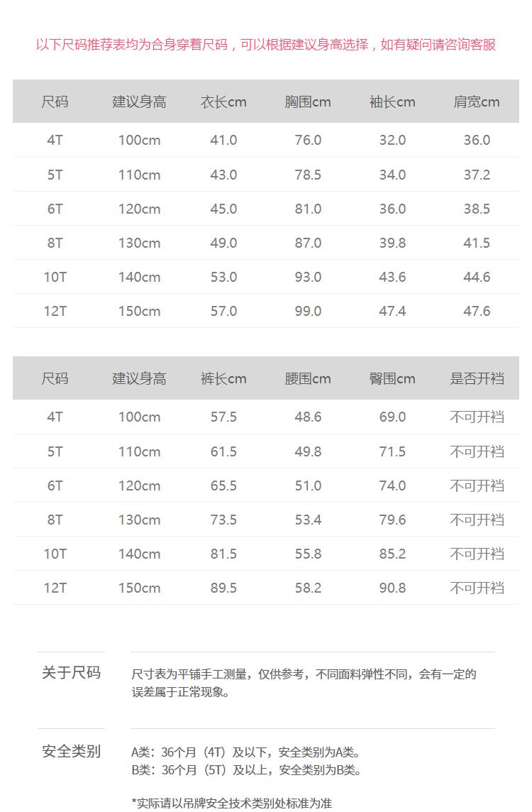
Task: Click the 是否开裆 column header
Action: pos(477,378)
